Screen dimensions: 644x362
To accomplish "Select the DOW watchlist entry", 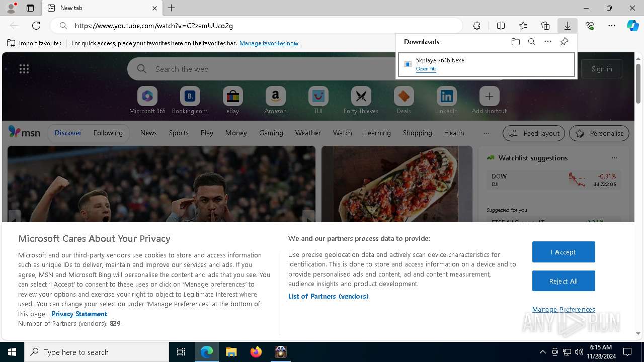I will click(553, 180).
